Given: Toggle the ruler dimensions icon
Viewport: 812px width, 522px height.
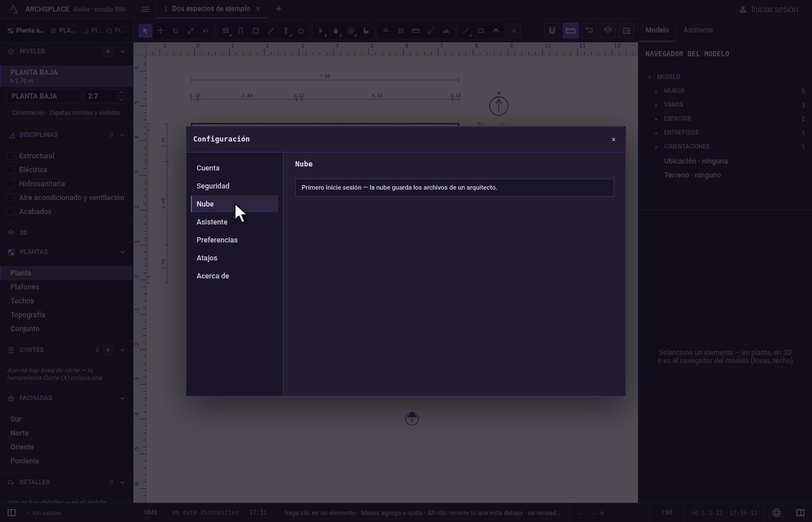Looking at the screenshot, I should click(571, 31).
